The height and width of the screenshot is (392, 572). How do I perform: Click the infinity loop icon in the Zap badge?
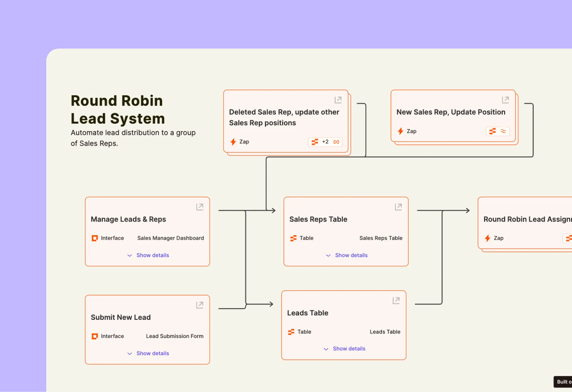(337, 142)
